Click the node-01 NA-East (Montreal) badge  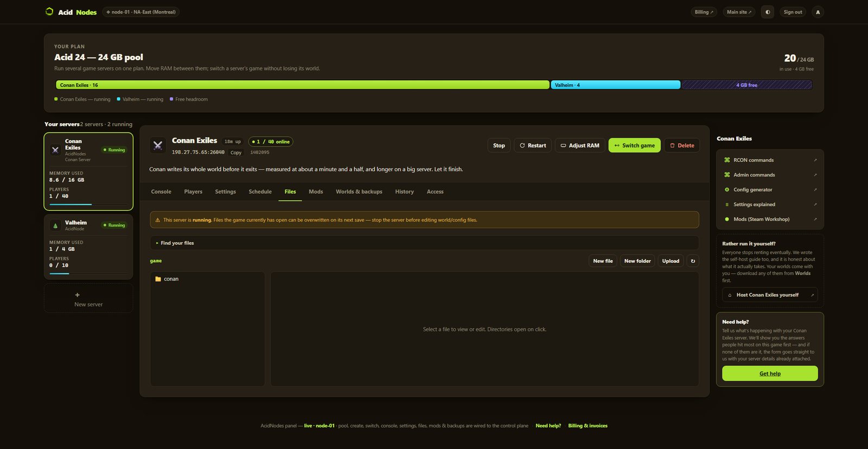tap(141, 12)
